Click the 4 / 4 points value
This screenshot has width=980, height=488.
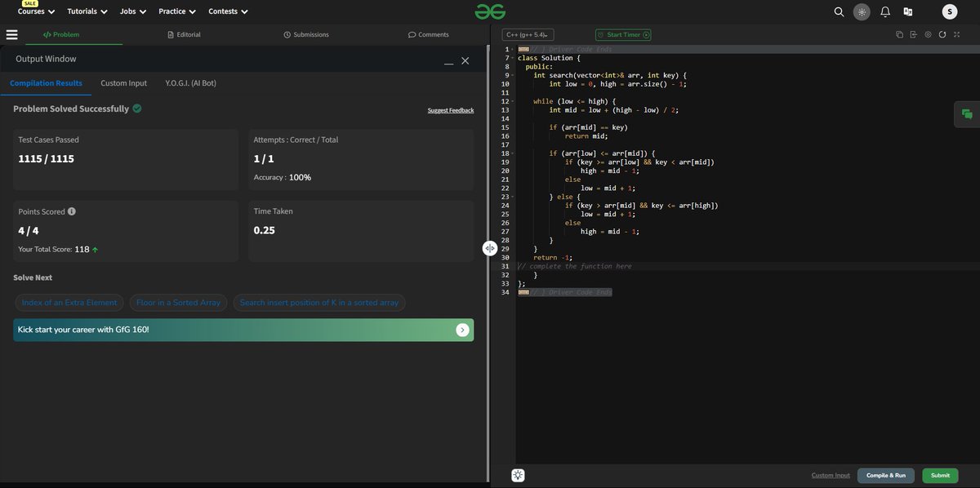pos(29,231)
